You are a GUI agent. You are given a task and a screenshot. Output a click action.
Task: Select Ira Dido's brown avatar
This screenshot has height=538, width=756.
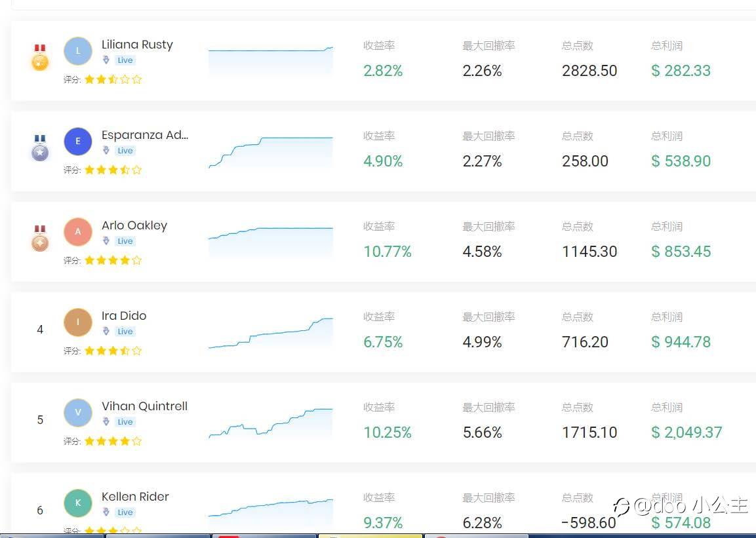point(77,322)
